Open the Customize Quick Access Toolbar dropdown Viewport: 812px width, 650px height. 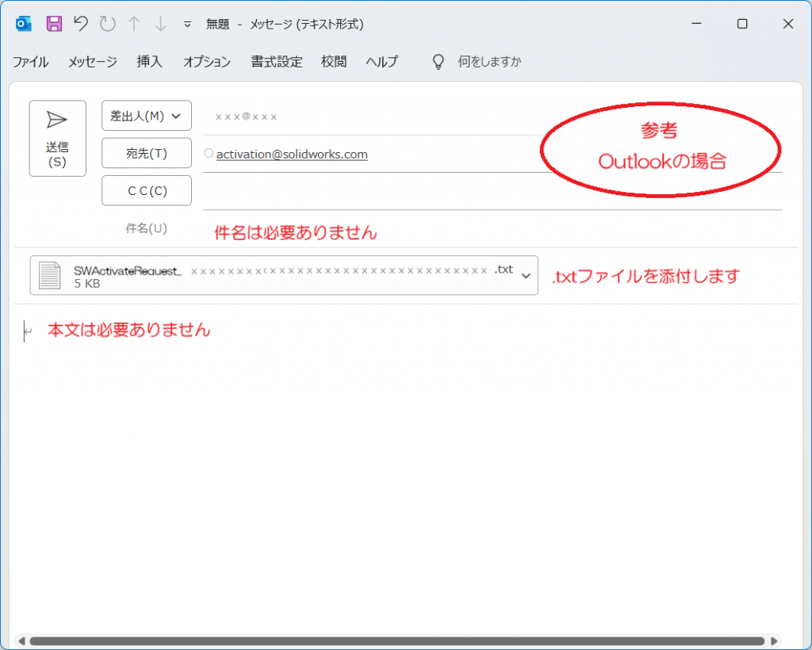coord(187,25)
